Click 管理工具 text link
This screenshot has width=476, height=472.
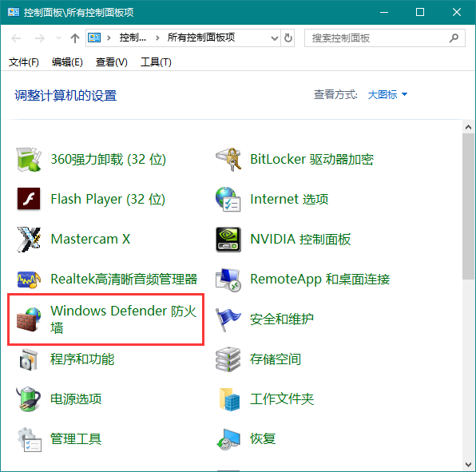point(76,439)
